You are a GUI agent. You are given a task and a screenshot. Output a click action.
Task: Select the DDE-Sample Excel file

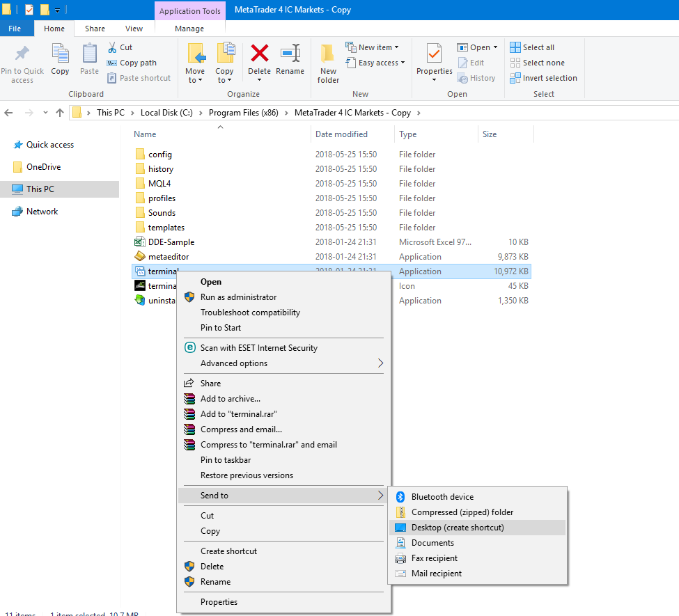pyautogui.click(x=171, y=242)
